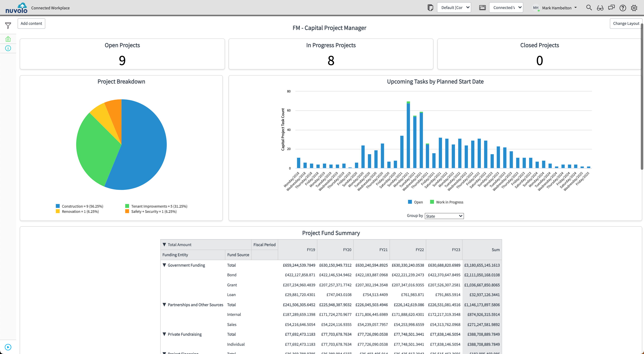The height and width of the screenshot is (354, 644).
Task: Click the info icon in the sidebar
Action: pyautogui.click(x=8, y=48)
